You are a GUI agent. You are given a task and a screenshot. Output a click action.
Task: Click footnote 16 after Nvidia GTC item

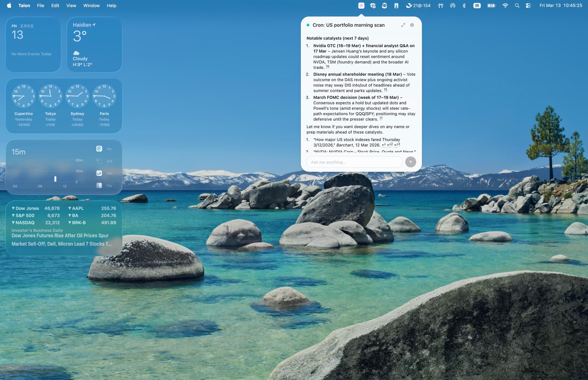[327, 66]
